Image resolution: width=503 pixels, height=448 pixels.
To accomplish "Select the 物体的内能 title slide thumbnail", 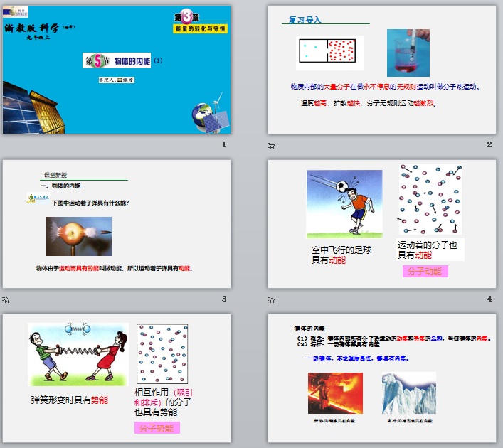I will pyautogui.click(x=117, y=70).
